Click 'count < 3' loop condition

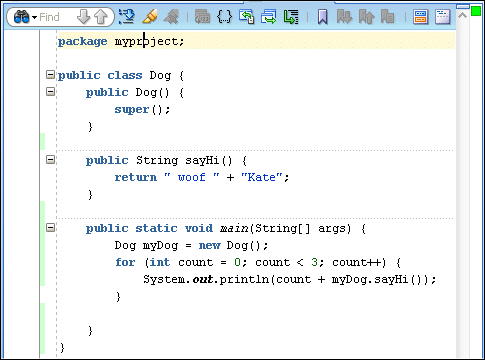[287, 262]
